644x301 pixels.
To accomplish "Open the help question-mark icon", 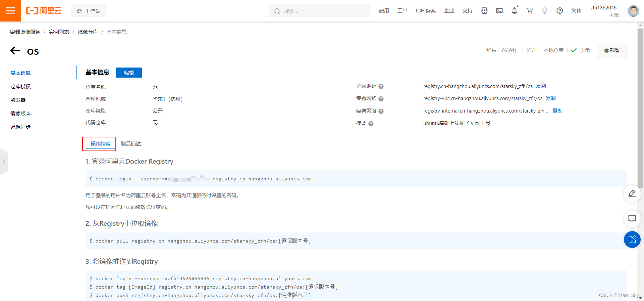I will coord(560,11).
